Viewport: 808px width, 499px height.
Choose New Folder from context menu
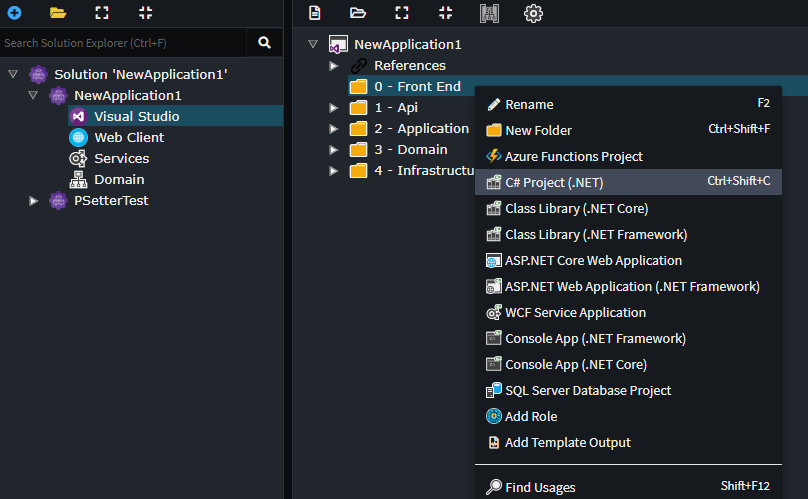[x=628, y=130]
